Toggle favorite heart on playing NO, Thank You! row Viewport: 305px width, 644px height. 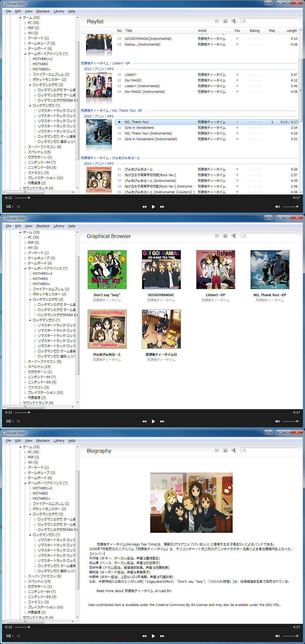pos(237,122)
